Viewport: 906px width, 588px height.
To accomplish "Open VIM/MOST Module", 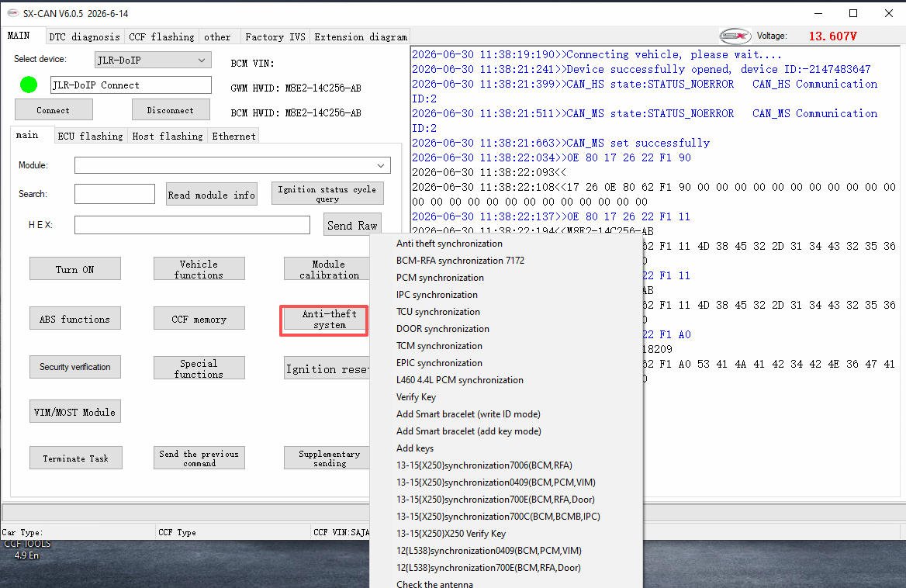I will coord(75,412).
